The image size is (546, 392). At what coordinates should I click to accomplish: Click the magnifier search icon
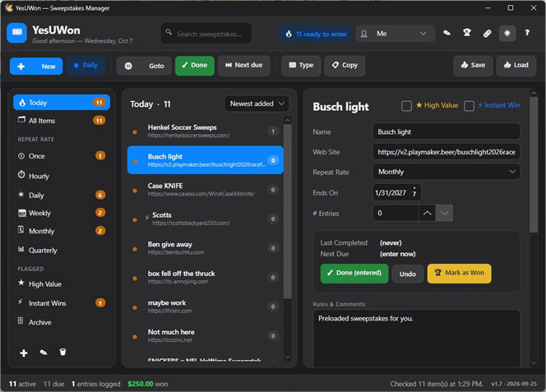pos(169,32)
